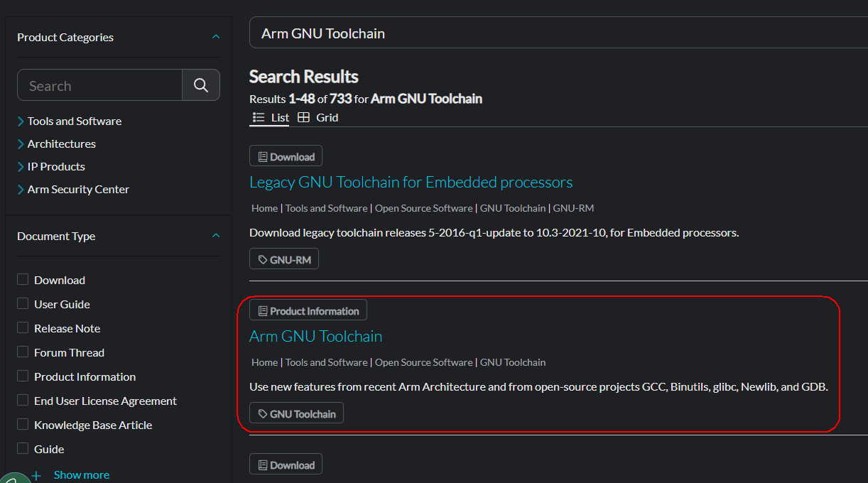
Task: Open the Architectures category
Action: (62, 144)
